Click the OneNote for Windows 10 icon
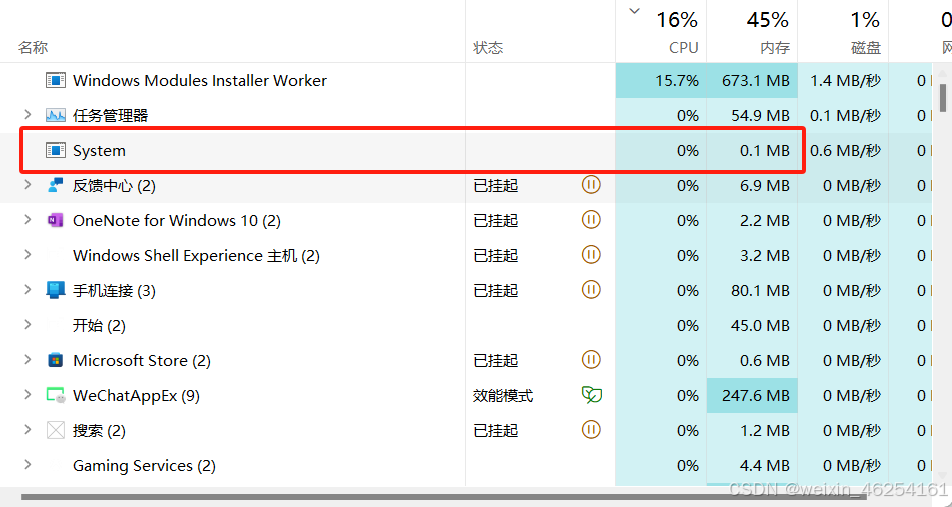The height and width of the screenshot is (507, 952). pos(56,220)
